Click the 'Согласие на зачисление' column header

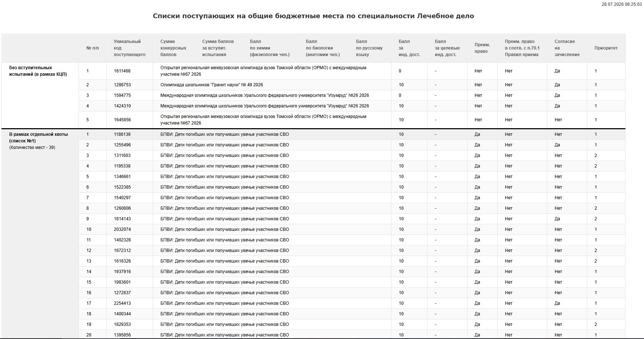(567, 48)
